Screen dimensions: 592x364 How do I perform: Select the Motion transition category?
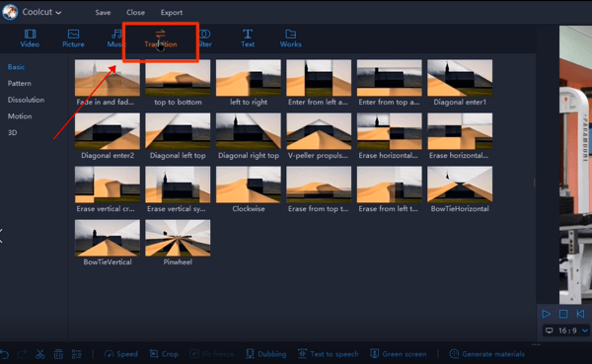(x=20, y=116)
